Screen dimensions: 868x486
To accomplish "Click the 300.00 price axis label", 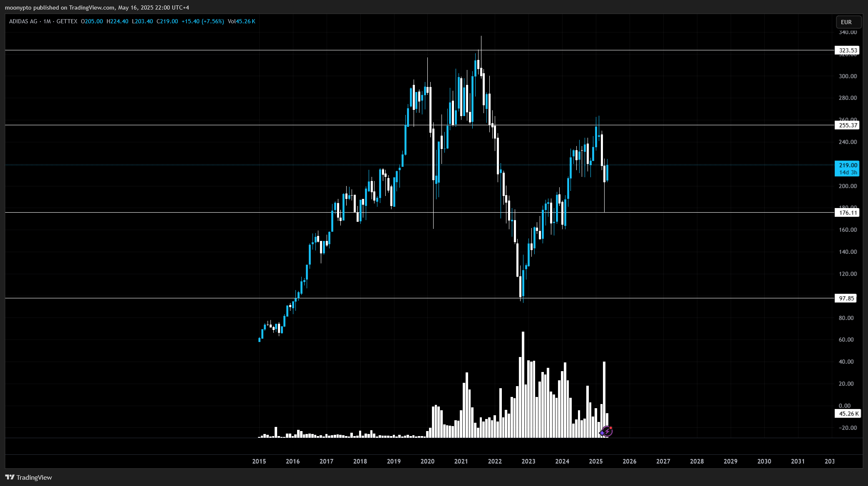I will click(848, 76).
